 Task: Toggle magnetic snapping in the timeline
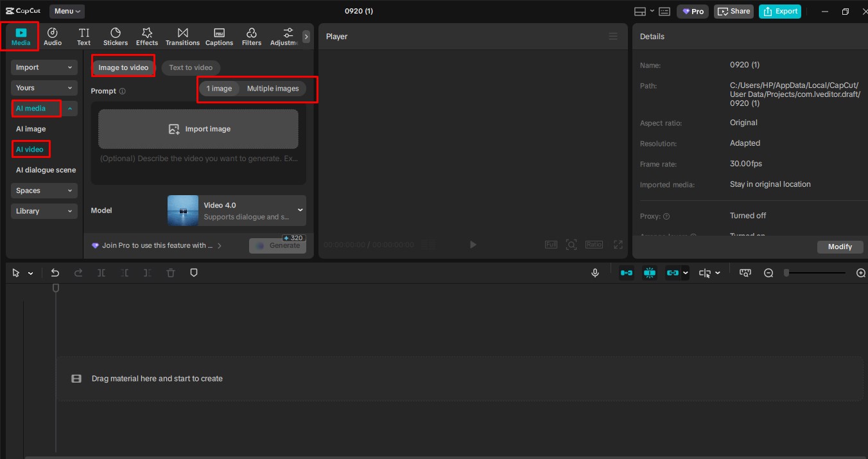(x=650, y=272)
